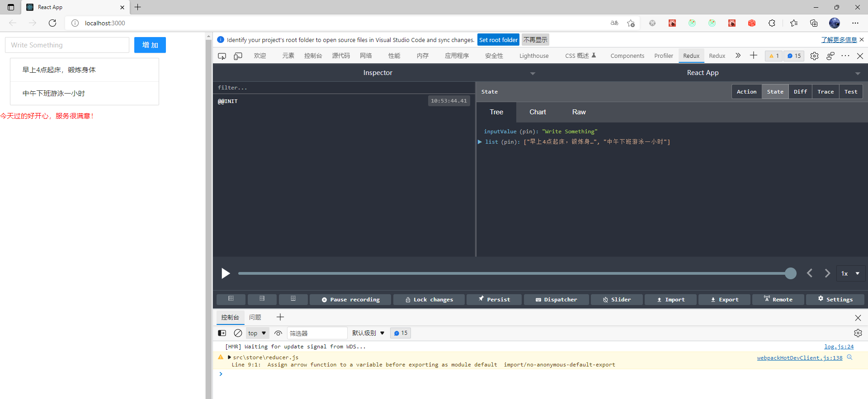The image size is (868, 399).
Task: Switch inspector view to Diff
Action: [800, 92]
